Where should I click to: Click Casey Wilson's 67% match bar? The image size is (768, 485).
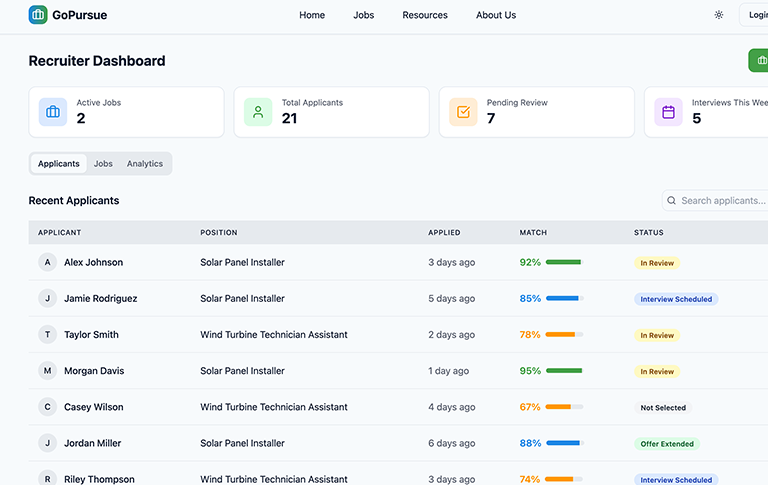tap(564, 407)
